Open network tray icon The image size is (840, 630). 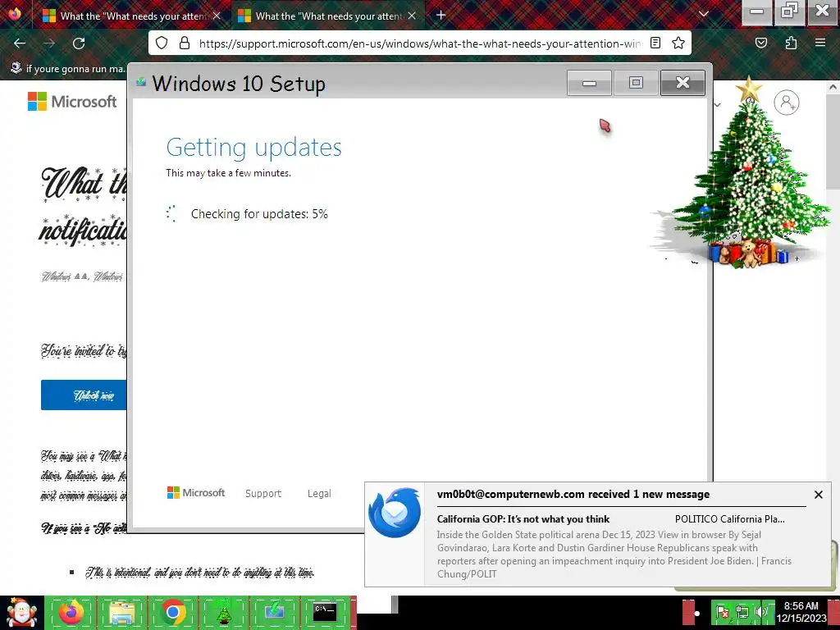pyautogui.click(x=742, y=612)
